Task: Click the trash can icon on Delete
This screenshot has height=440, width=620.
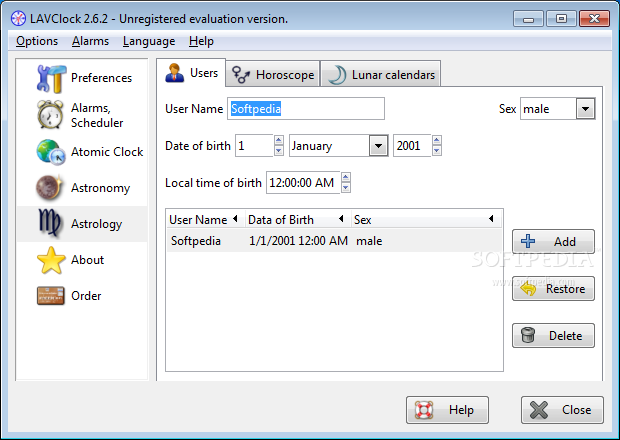Action: click(528, 335)
